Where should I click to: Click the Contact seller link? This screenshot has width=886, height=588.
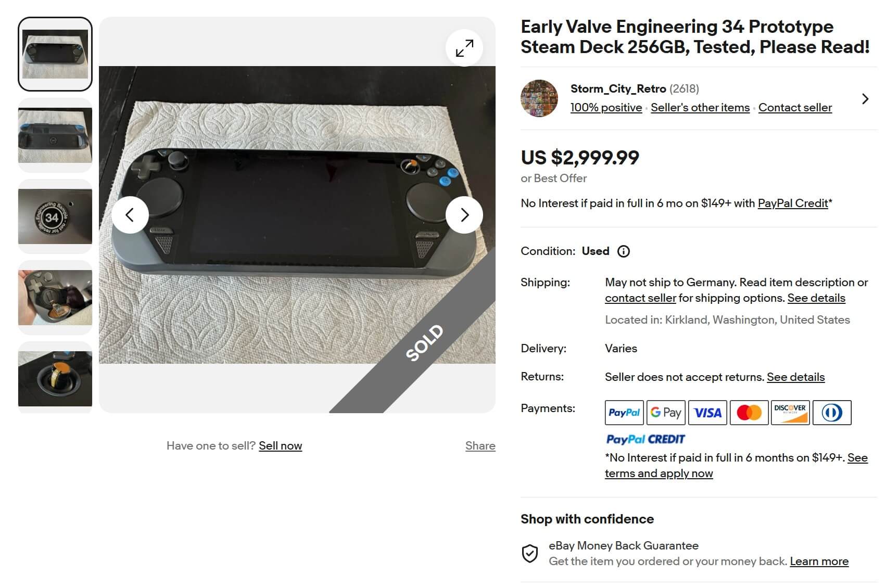click(794, 108)
